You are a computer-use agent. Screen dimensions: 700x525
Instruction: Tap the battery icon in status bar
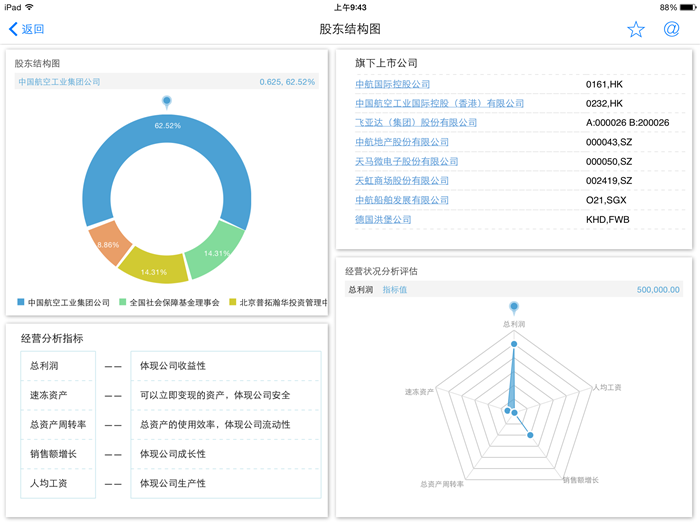[688, 7]
